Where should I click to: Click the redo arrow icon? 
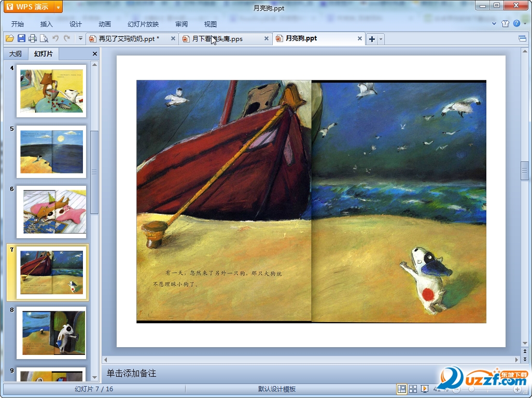[67, 38]
